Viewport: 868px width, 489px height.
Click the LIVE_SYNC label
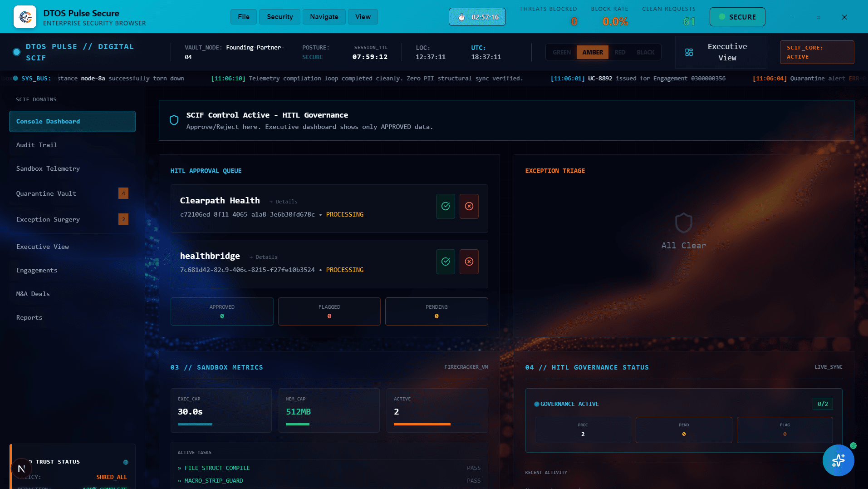pyautogui.click(x=828, y=367)
